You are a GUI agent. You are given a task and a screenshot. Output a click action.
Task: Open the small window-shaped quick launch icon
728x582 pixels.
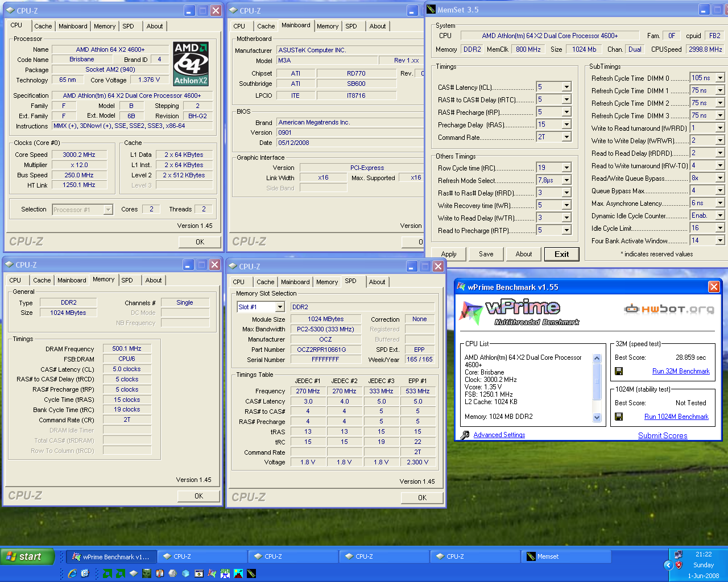(x=198, y=573)
